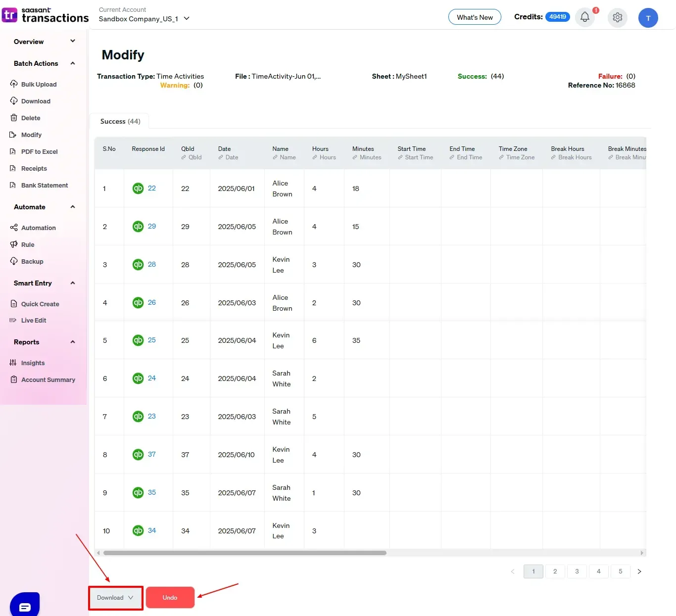Click the horizontal table scrollbar thumb

[245, 553]
